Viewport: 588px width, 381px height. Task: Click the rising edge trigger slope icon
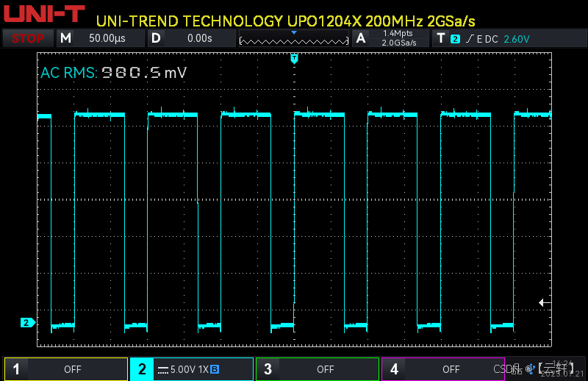470,39
